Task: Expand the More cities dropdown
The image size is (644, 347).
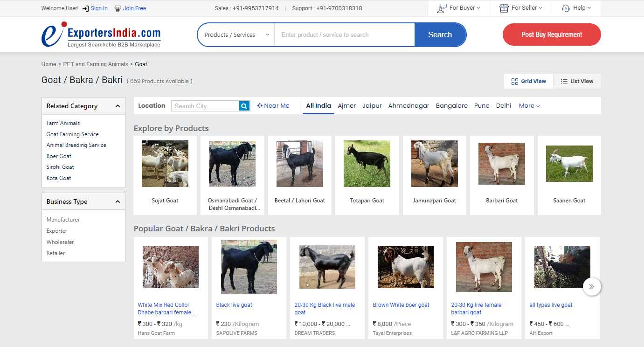Action: 529,106
